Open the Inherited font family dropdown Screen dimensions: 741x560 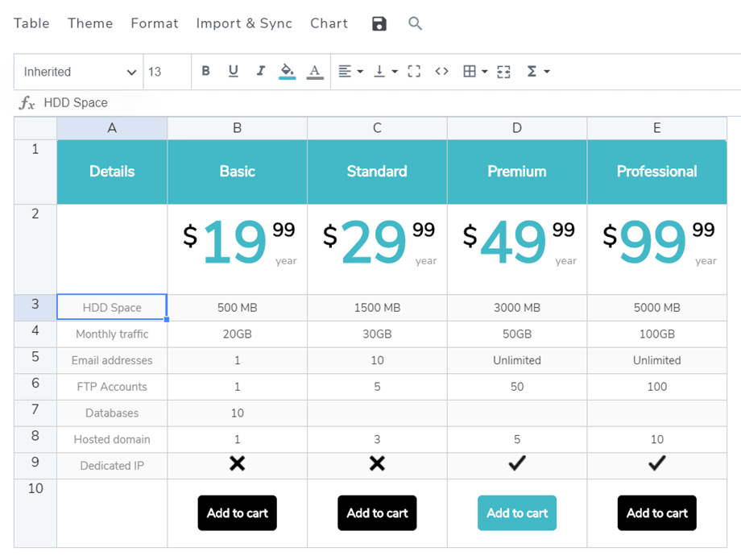[79, 72]
